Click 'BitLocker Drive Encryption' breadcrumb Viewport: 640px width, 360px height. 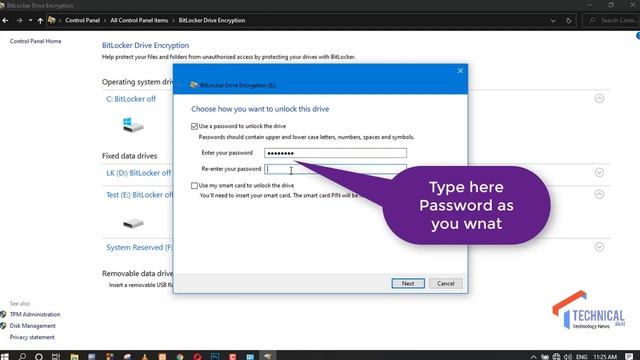pos(212,20)
